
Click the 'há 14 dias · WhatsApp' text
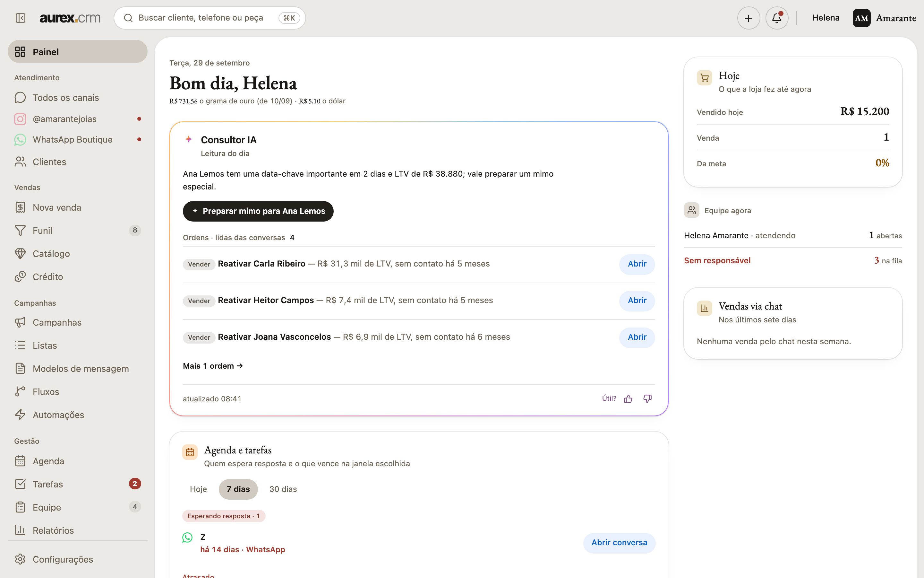tap(243, 550)
